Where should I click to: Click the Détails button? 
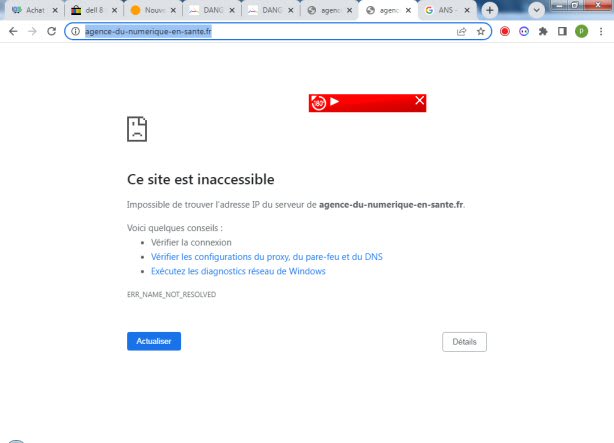pos(464,342)
